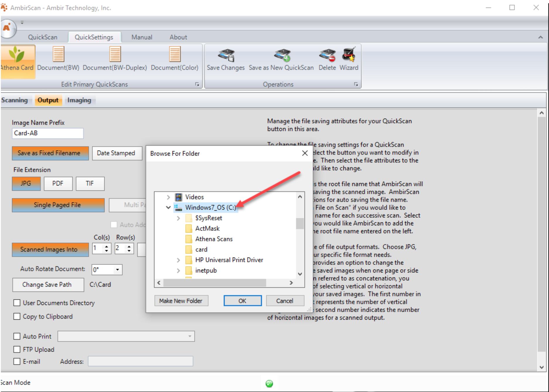The image size is (549, 392).
Task: Open the Document(BW) QuickScan profile
Action: 58,54
